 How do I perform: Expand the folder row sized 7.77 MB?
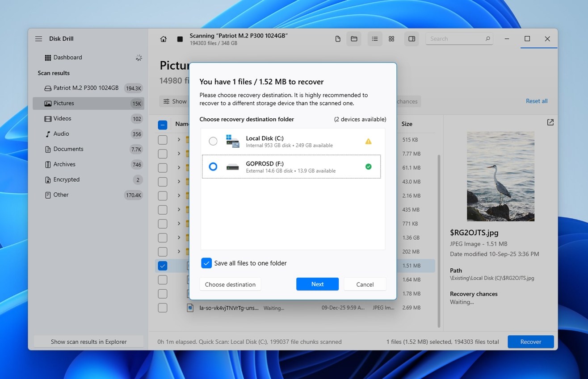click(x=179, y=154)
